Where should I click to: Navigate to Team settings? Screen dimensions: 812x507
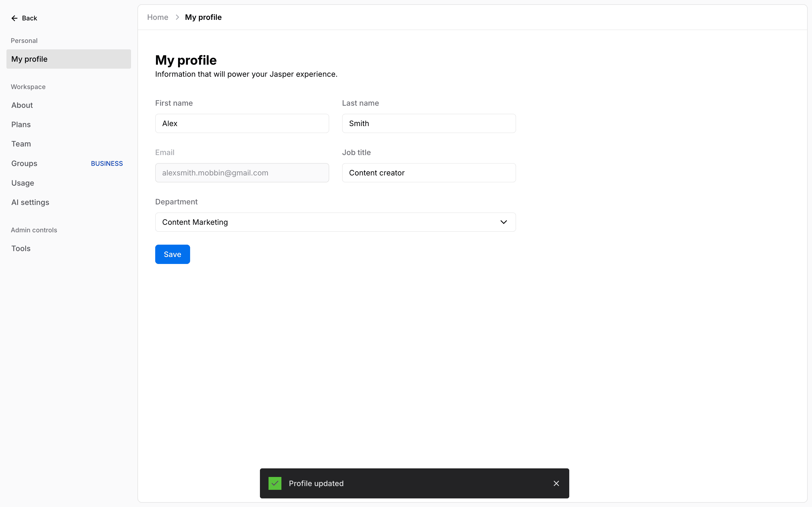click(21, 144)
